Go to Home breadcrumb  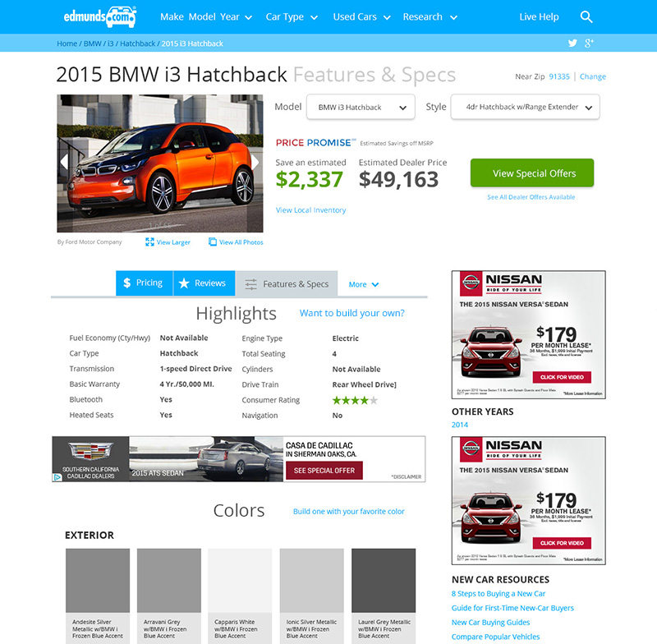[x=67, y=44]
